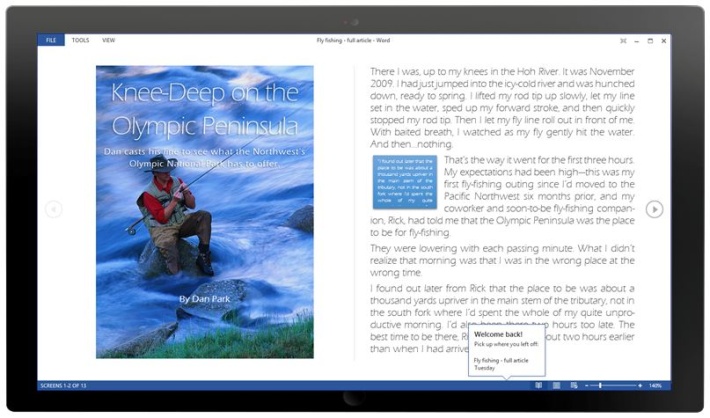Switch to Read Mode view icon
710x418 pixels.
[539, 385]
